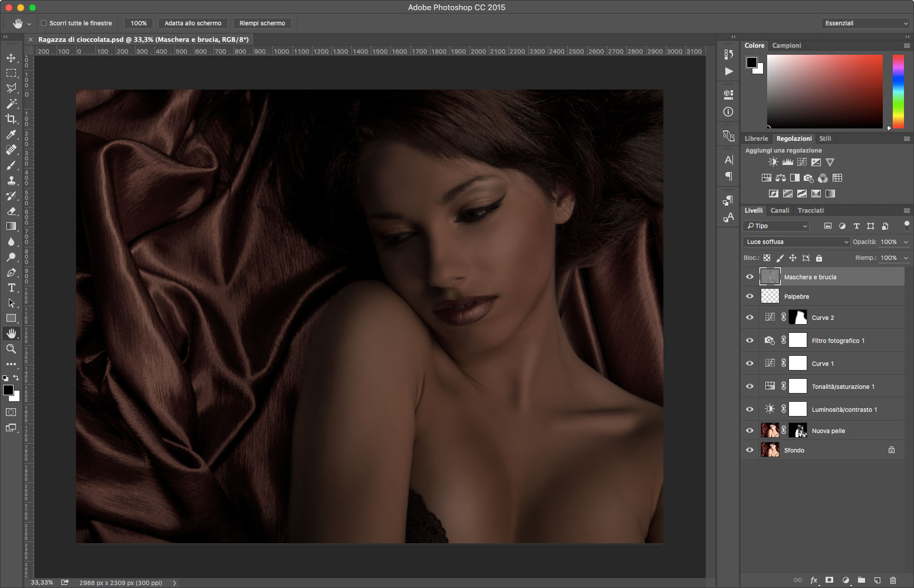Image resolution: width=914 pixels, height=588 pixels.
Task: Select the Ragazza di cioccolata.psd document tab
Action: [143, 39]
